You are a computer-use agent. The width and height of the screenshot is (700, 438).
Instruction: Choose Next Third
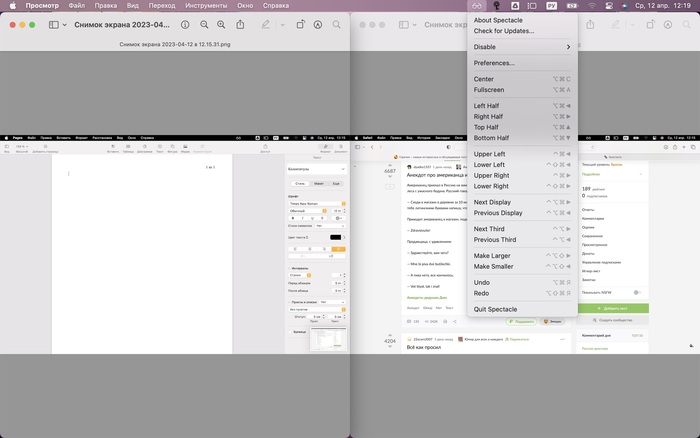[x=522, y=229]
